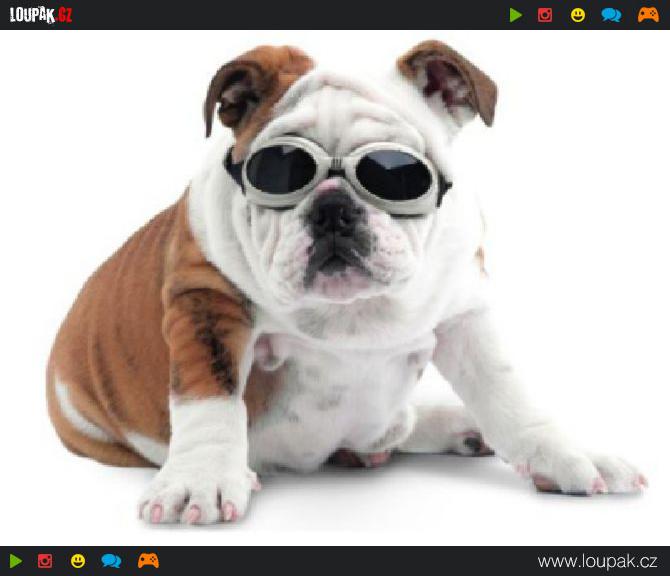Open the red camera icon in top bar
Viewport: 670px width, 576px height.
[545, 15]
